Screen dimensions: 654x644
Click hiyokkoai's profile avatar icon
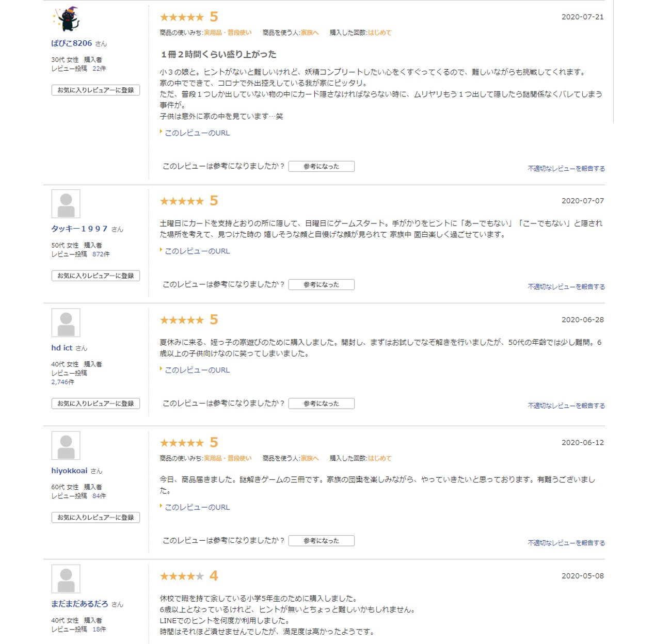(x=66, y=446)
